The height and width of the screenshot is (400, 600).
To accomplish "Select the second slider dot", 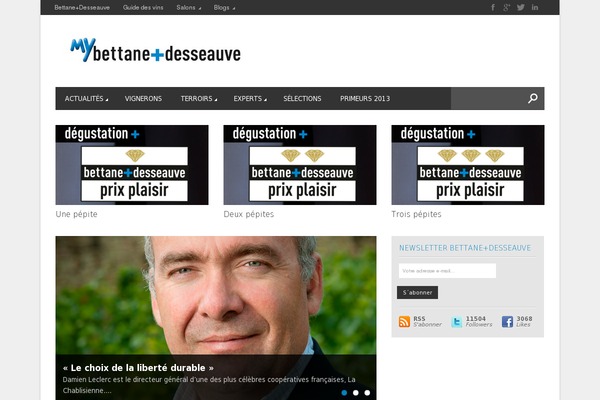I will point(355,393).
